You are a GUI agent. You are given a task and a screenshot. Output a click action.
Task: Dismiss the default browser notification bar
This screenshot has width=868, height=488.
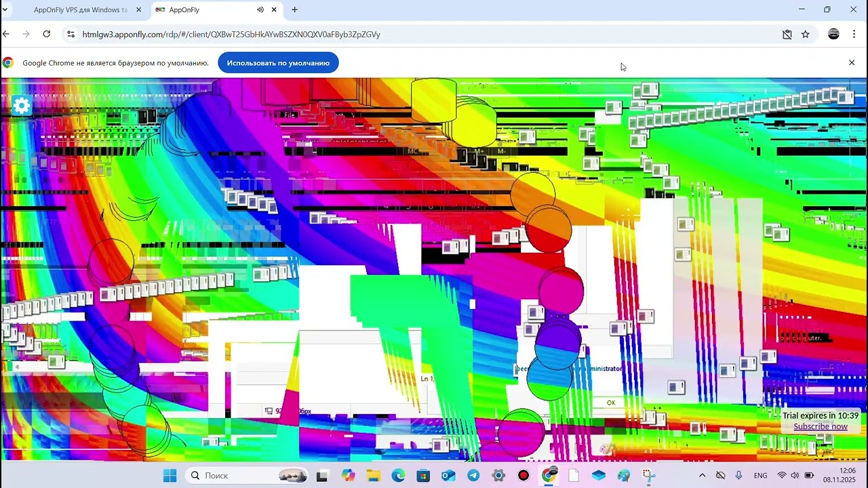852,62
